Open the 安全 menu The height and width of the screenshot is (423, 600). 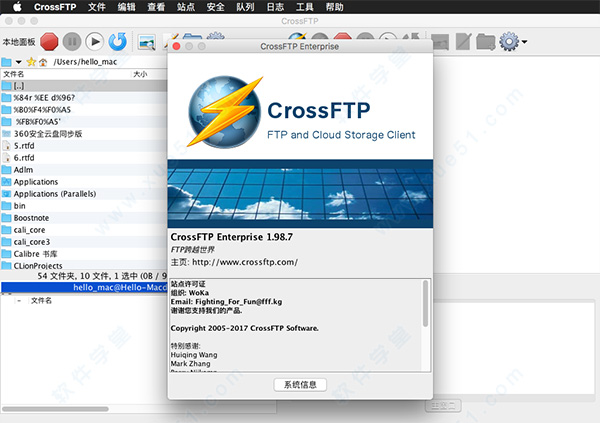215,7
